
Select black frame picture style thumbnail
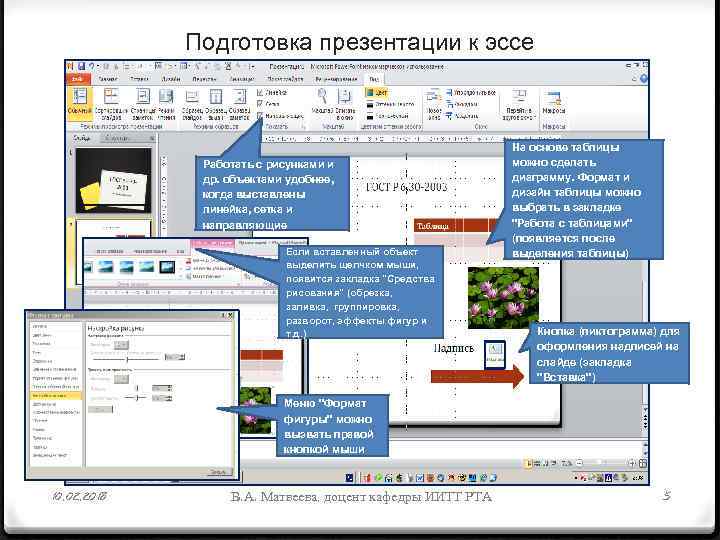167,266
